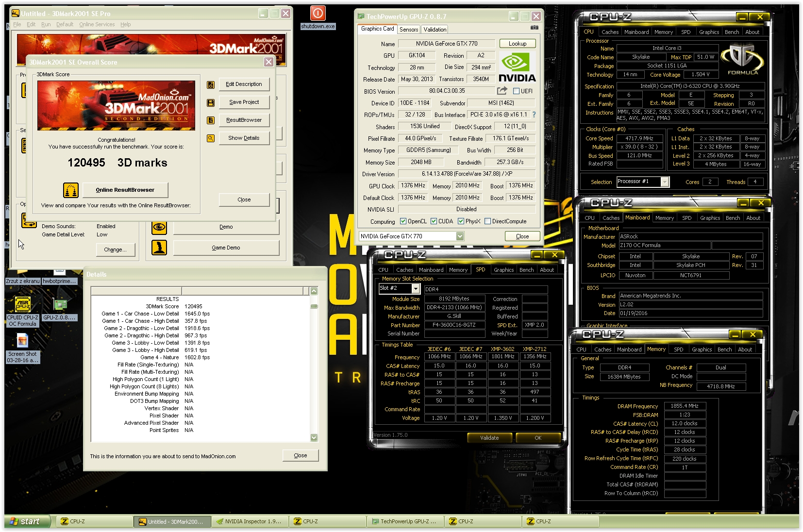Open the GPU-Z.0.8 desktop icon
Viewport: 803px width, 532px height.
60,309
